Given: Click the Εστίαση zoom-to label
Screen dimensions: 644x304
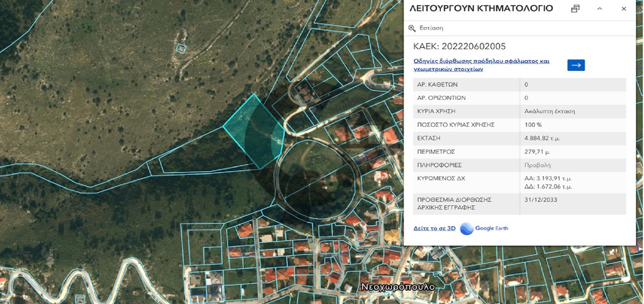Looking at the screenshot, I should (x=431, y=28).
